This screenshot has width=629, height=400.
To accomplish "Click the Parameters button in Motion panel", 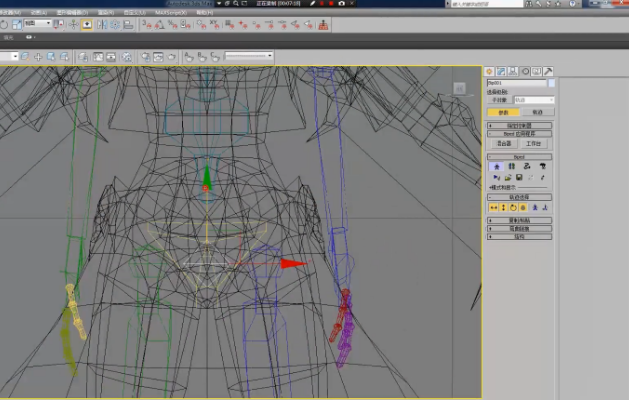I will coord(503,113).
